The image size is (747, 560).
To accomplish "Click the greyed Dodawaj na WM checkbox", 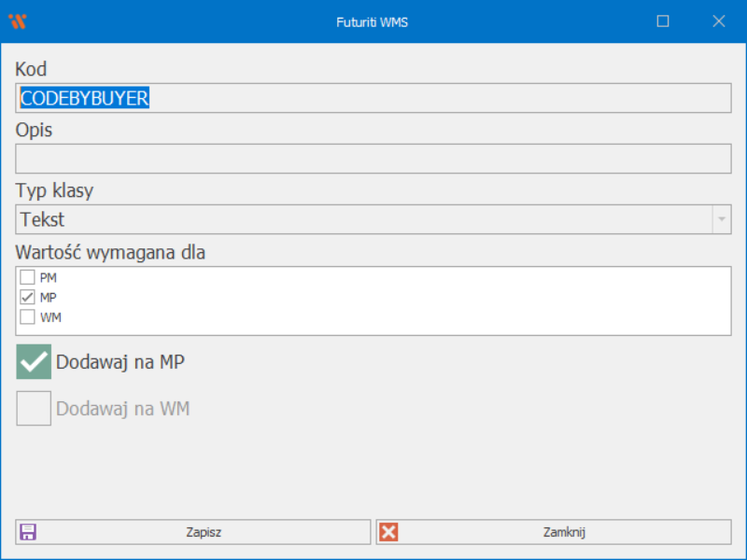I will tap(34, 408).
